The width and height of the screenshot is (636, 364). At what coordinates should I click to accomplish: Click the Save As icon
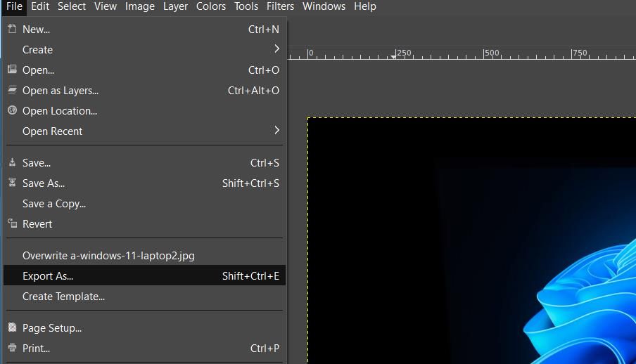click(12, 183)
